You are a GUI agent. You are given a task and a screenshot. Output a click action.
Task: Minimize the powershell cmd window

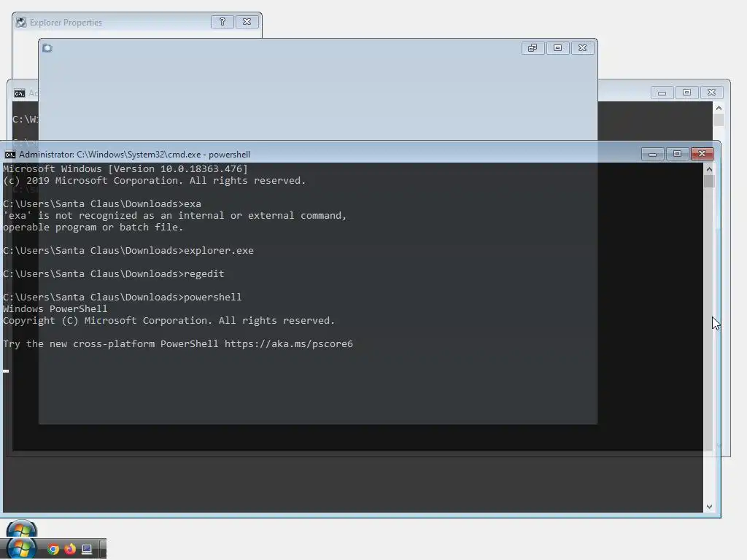[653, 154]
